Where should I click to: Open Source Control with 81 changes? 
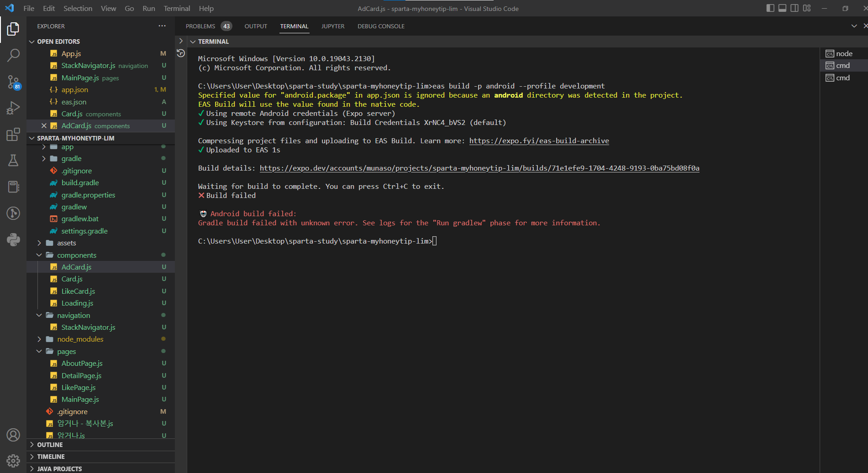[x=13, y=82]
